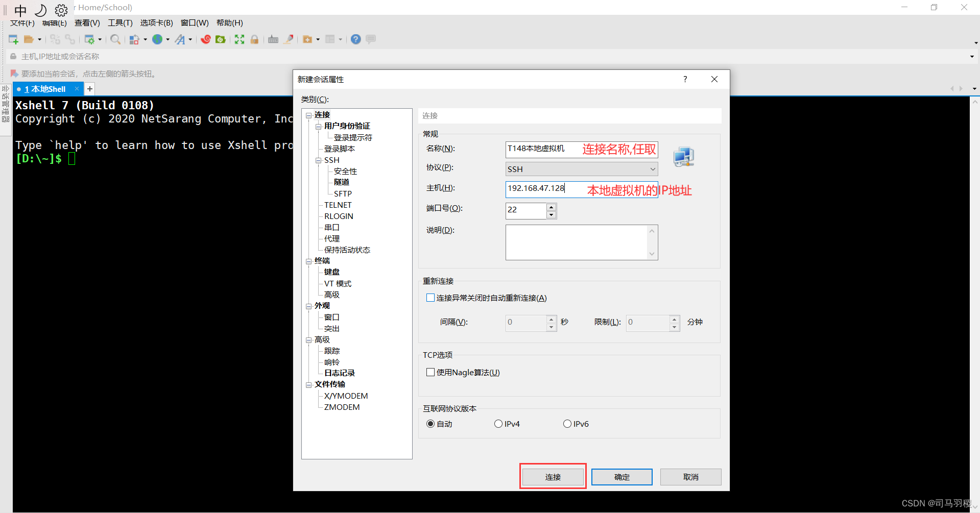This screenshot has width=980, height=513.
Task: Open the 文件(F) menu
Action: 22,23
